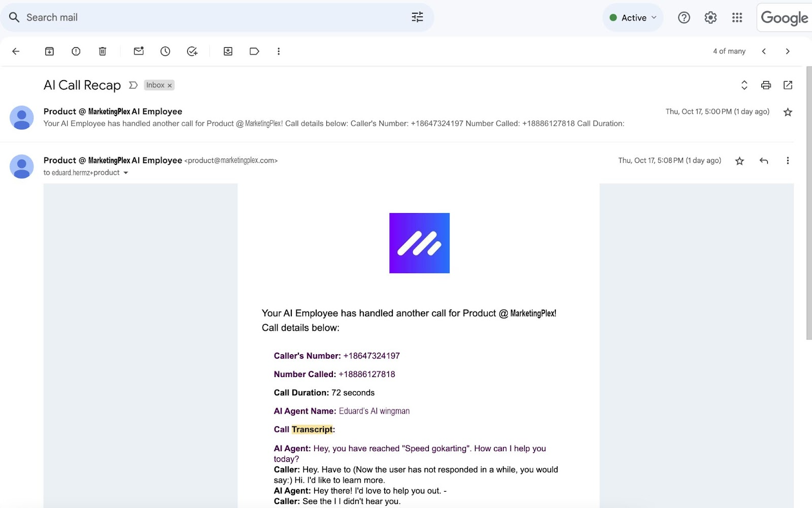Star the 5:08 PM message

click(739, 161)
